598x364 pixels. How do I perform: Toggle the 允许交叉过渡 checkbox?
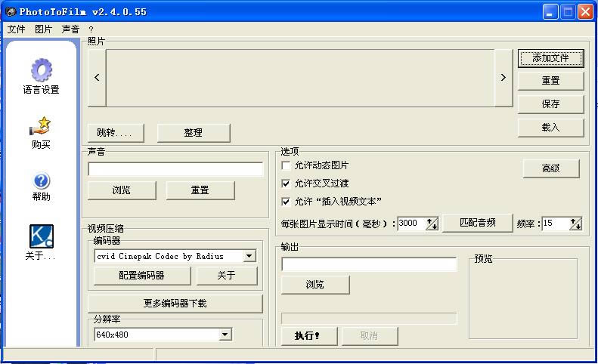286,184
